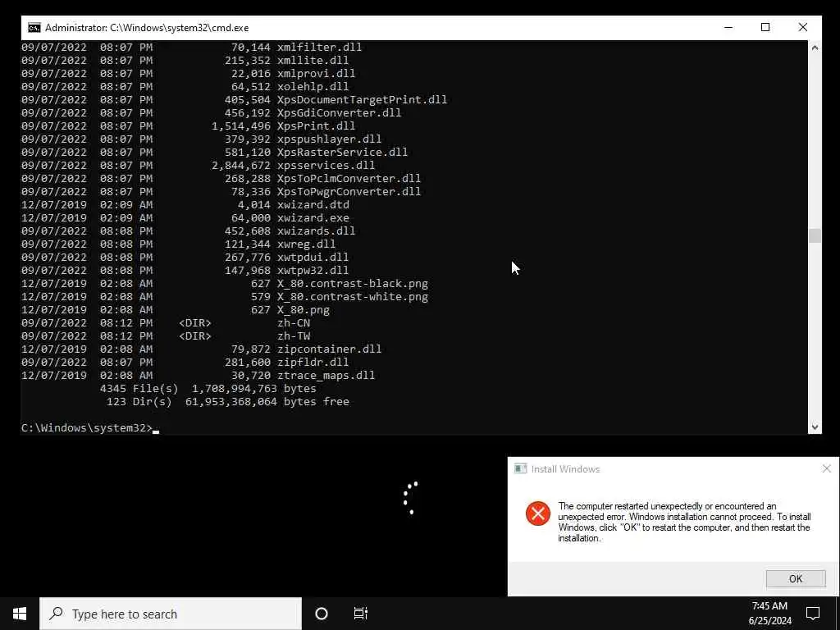Screen dimensions: 840x630
Task: Click XpsToPclmConverter.dll in the listing
Action: click(x=349, y=178)
